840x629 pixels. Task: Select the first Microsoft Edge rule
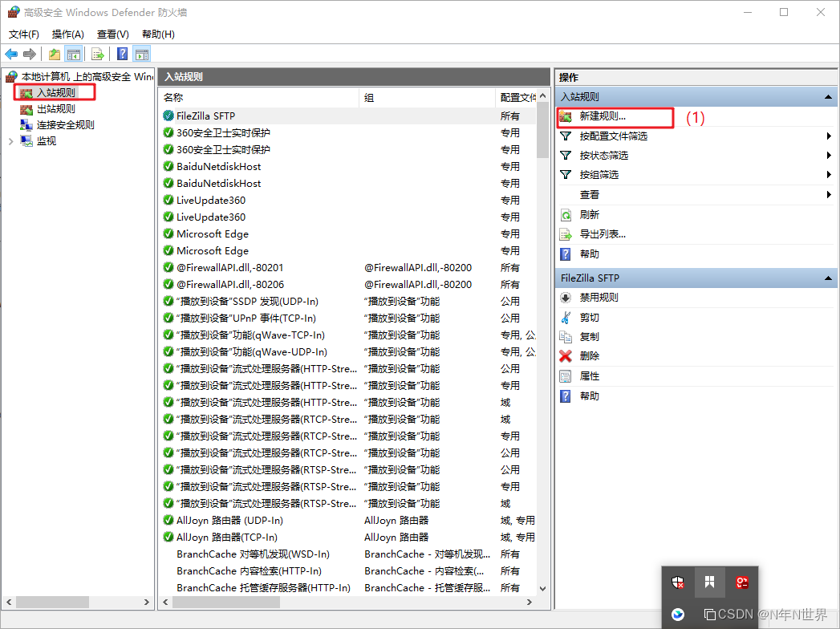tap(348, 234)
